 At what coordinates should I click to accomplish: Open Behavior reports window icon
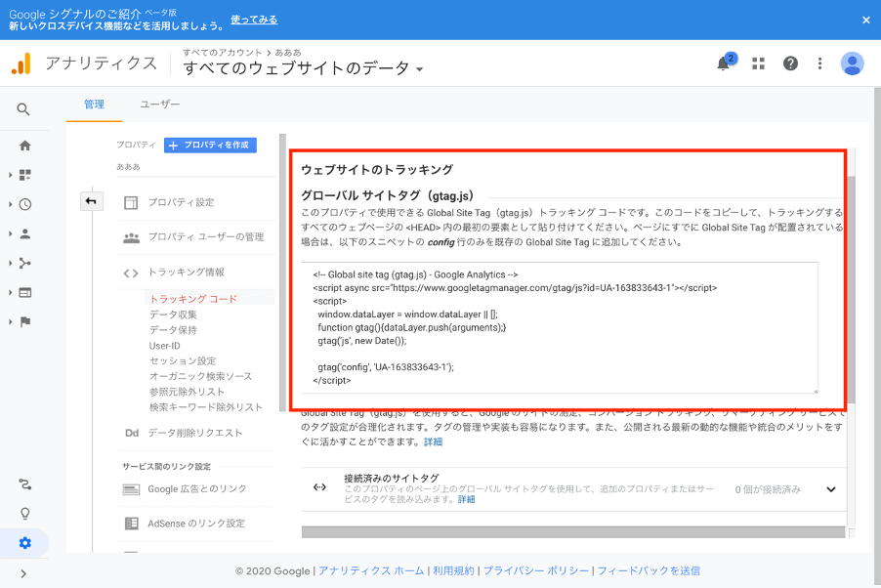(x=24, y=292)
